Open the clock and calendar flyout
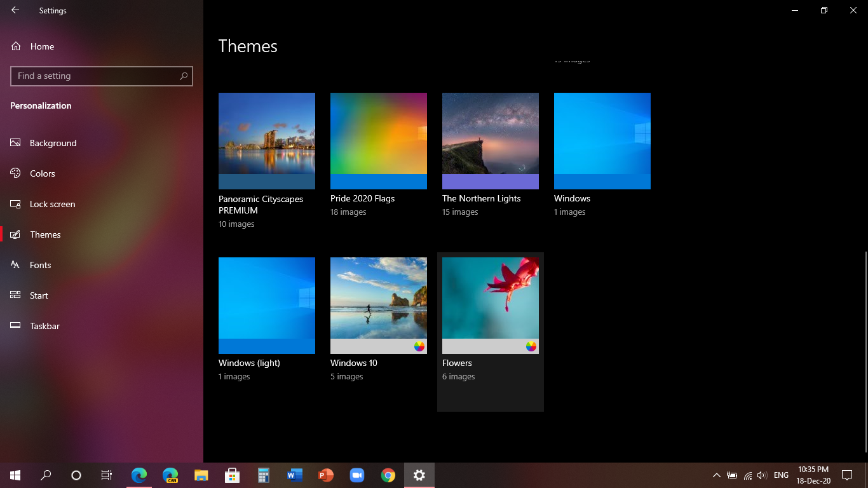This screenshot has height=488, width=868. (x=813, y=475)
